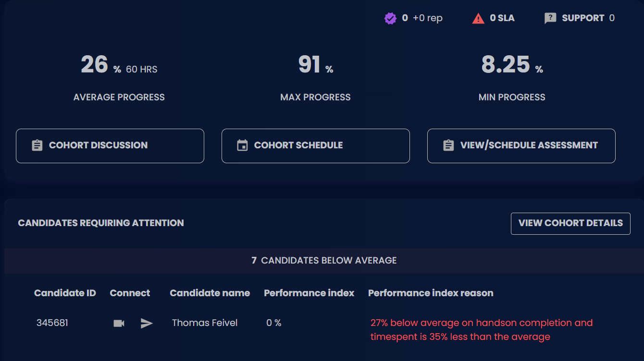
Task: Click the 26 % average progress value
Action: [101, 65]
